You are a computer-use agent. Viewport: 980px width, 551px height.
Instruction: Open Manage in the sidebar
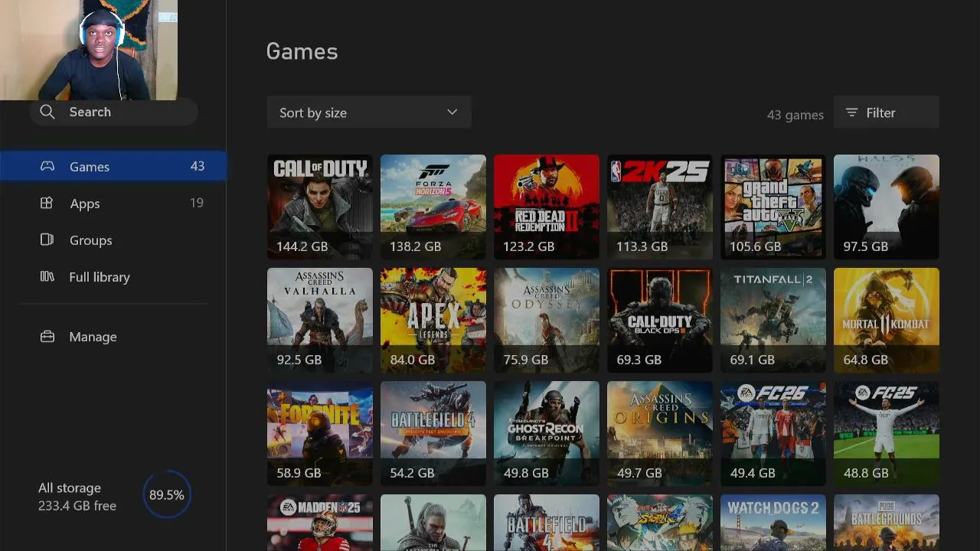[113, 336]
